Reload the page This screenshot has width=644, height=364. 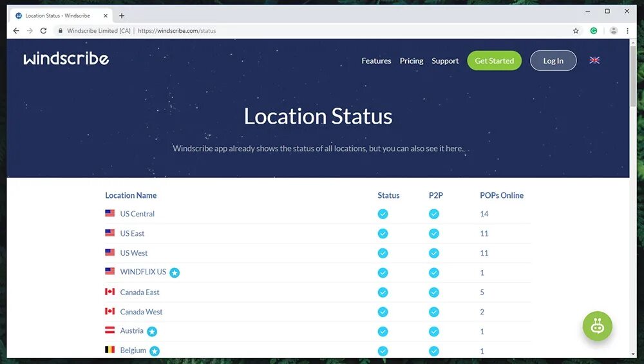[x=43, y=31]
